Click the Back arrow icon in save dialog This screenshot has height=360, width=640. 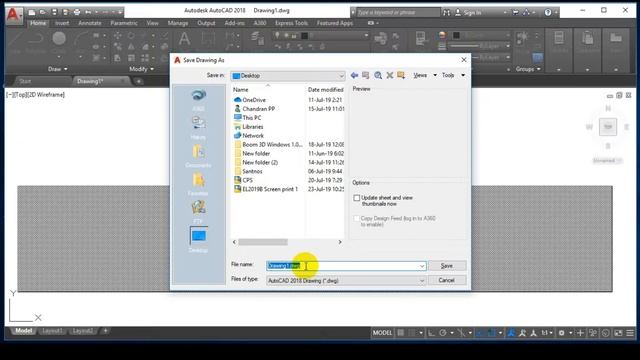click(354, 76)
